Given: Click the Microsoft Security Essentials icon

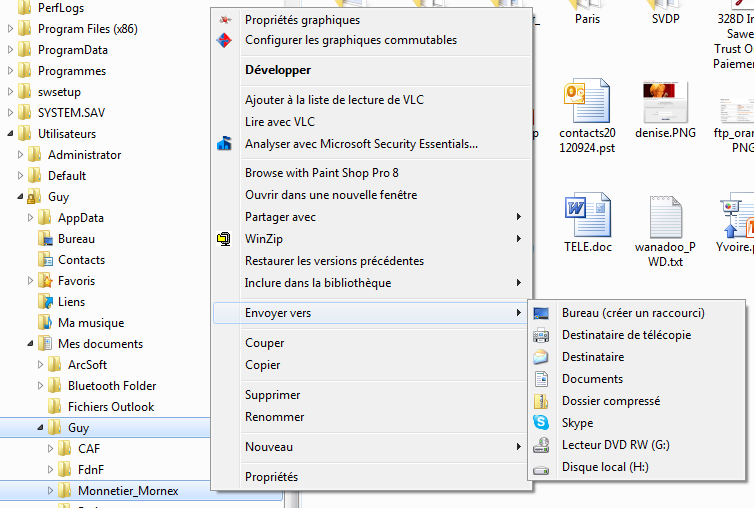Looking at the screenshot, I should (224, 144).
